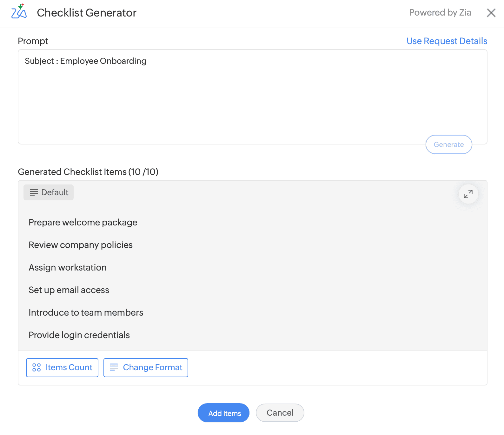This screenshot has width=504, height=435.
Task: Expand generated checklist to full view
Action: point(468,194)
